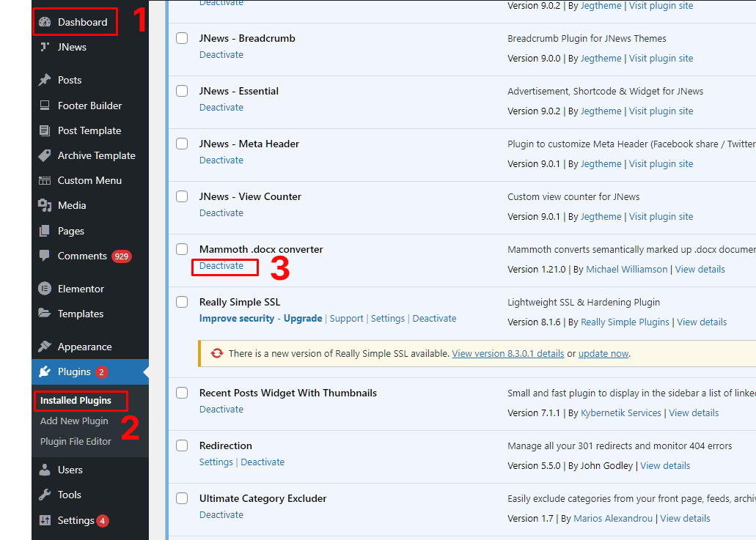The width and height of the screenshot is (756, 540).
Task: Select the Really Simple SSL checkbox
Action: (x=182, y=302)
